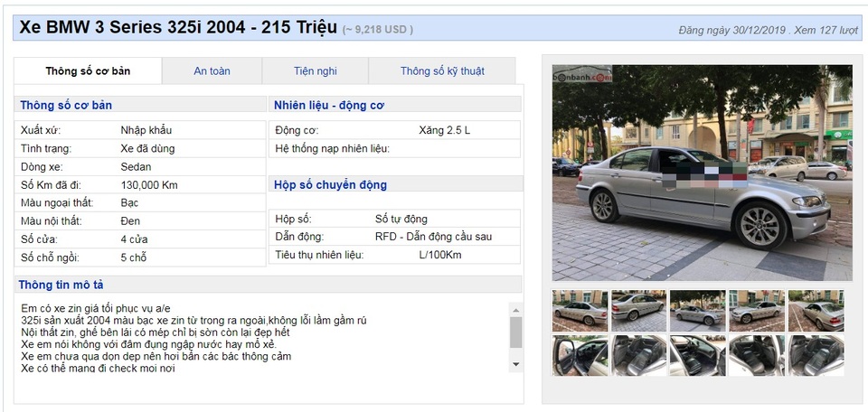Click the Thông tin mô tả heading
868x412 pixels.
tap(61, 285)
